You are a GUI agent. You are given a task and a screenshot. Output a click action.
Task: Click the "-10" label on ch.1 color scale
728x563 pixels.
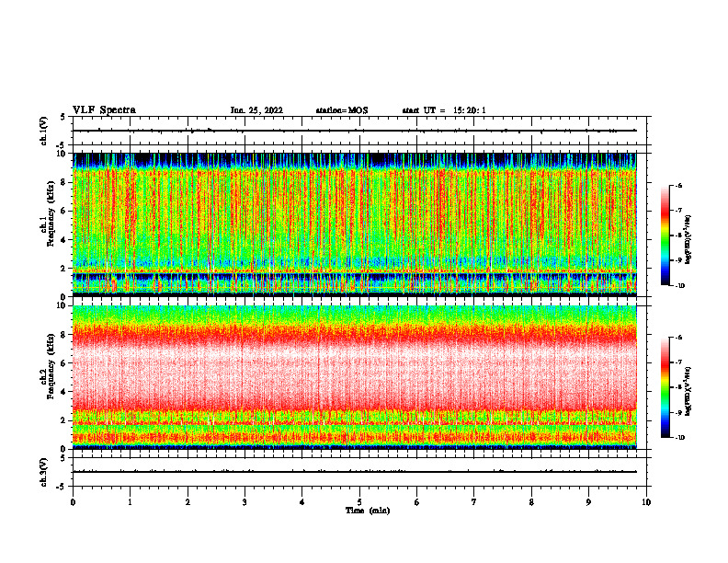[x=680, y=285]
